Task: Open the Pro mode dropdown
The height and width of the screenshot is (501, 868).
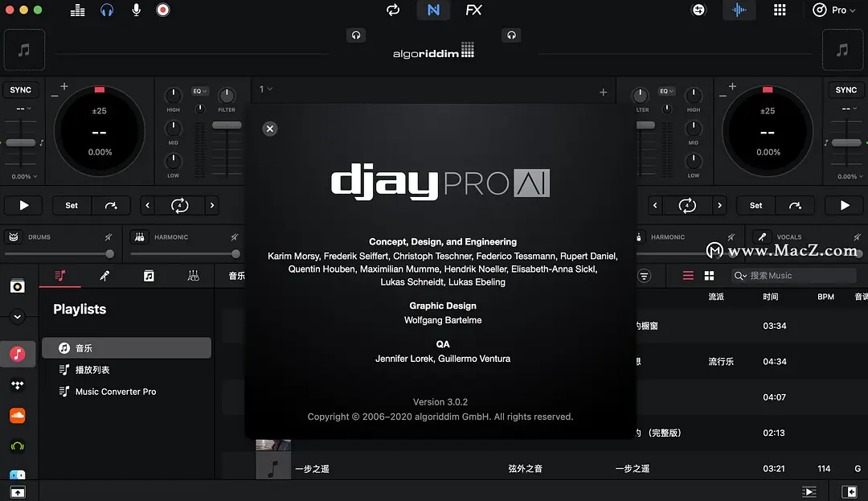Action: [833, 10]
